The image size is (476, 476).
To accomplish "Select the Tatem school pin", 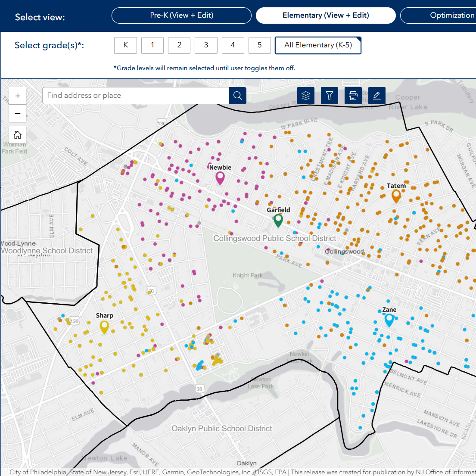I will (396, 196).
